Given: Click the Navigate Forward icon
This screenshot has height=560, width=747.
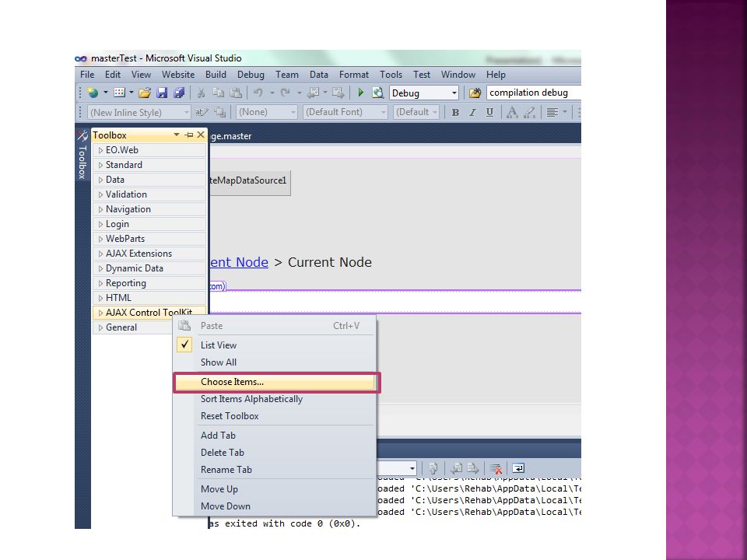Looking at the screenshot, I should (x=338, y=93).
